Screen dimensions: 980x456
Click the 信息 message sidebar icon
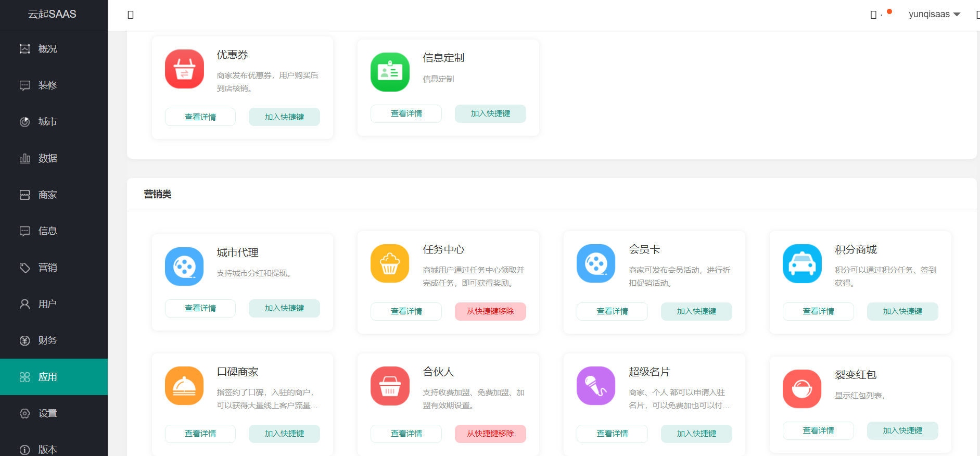(24, 231)
